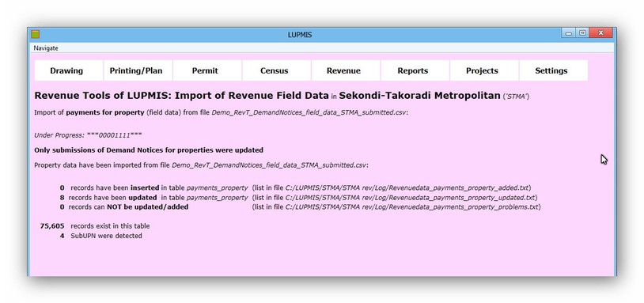Viewport: 644px width, 303px height.
Task: Click 'Sekondi-Takoradi Metropolitan' heading text
Action: (419, 96)
